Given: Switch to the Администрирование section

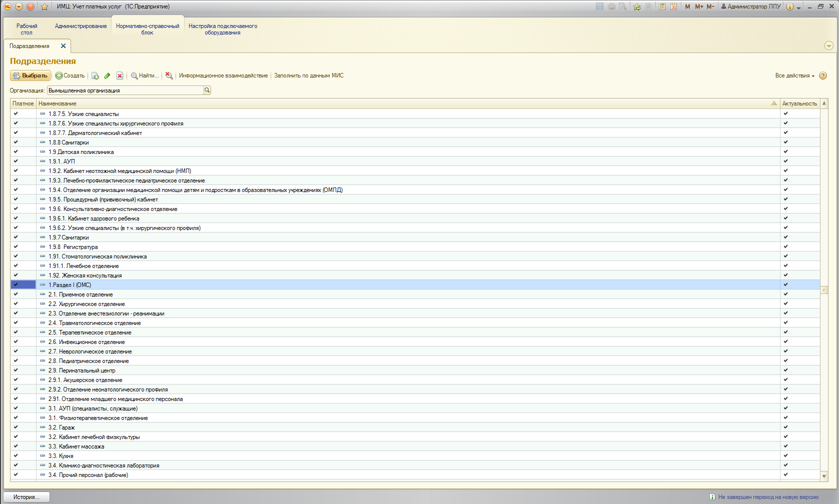Looking at the screenshot, I should coord(81,26).
